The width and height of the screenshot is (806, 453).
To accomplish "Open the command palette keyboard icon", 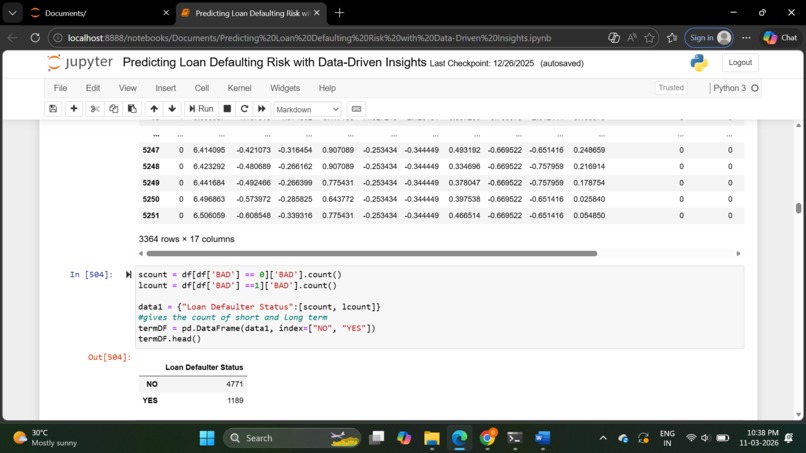I will tap(356, 109).
